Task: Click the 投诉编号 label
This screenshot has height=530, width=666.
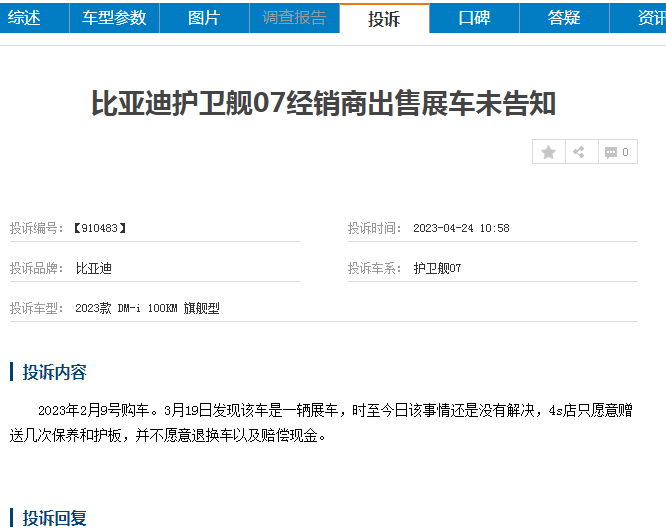Action: tap(37, 228)
